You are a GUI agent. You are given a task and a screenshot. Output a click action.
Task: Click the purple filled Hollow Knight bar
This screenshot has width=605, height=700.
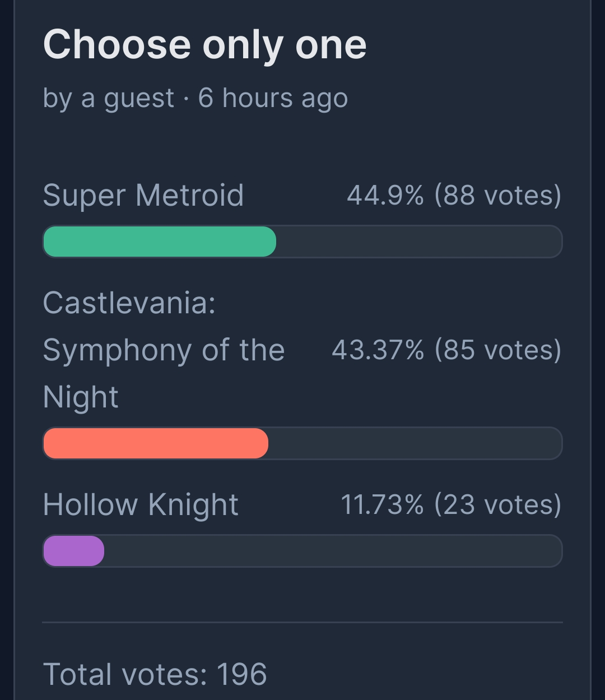73,551
